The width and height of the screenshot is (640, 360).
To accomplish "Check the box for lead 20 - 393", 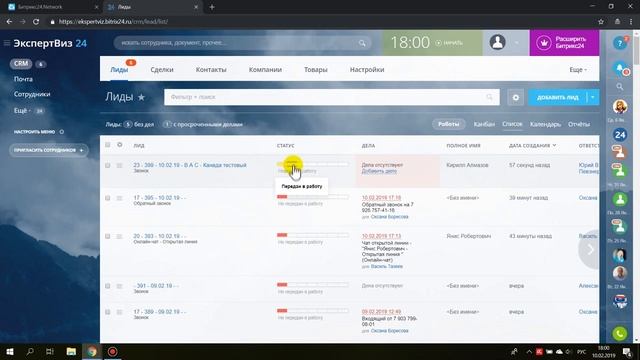I will point(107,236).
